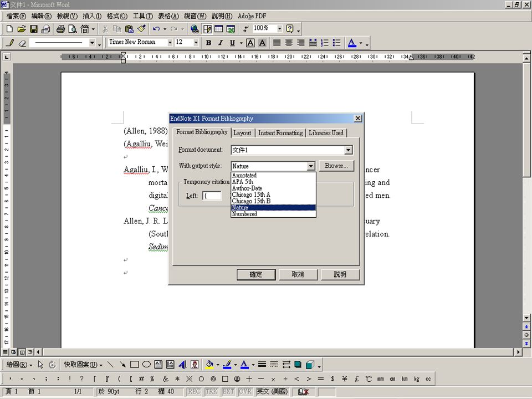
Task: Click the Line Color brush icon
Action: [227, 365]
